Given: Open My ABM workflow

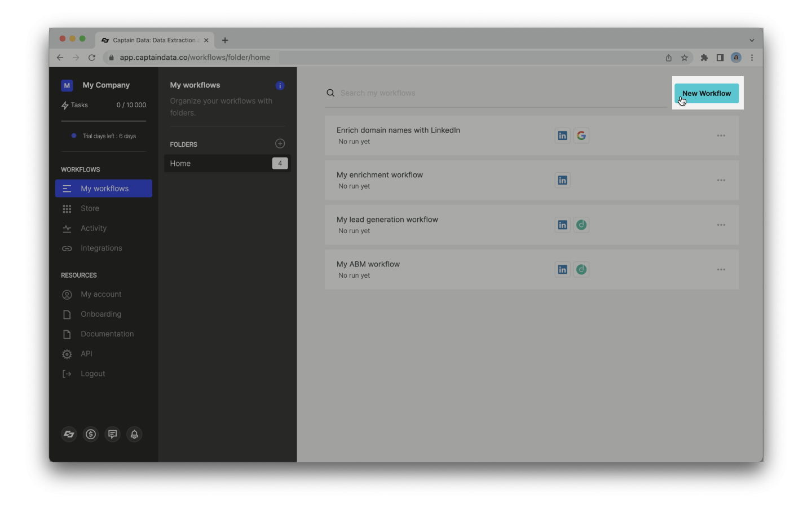Looking at the screenshot, I should pyautogui.click(x=532, y=269).
